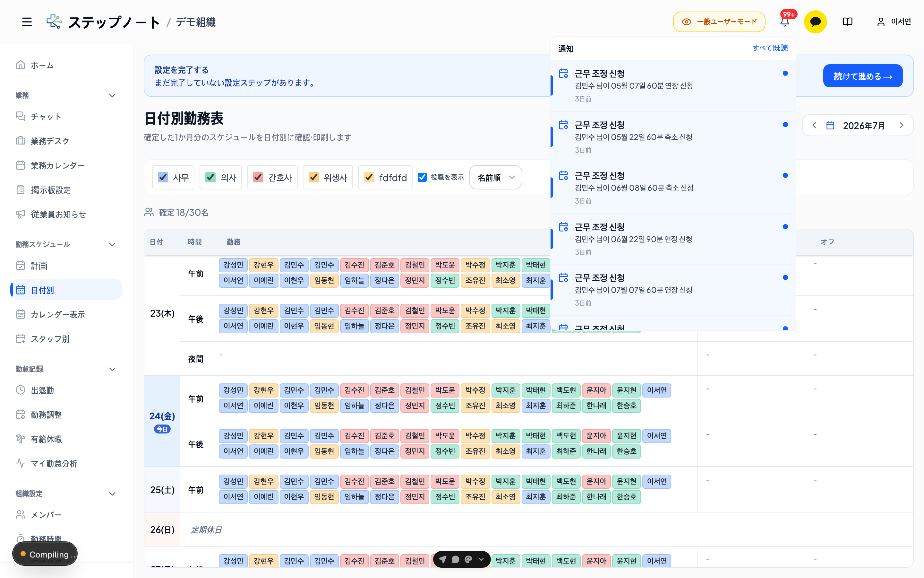Click the 日付 column header
The width and height of the screenshot is (924, 578).
click(156, 242)
